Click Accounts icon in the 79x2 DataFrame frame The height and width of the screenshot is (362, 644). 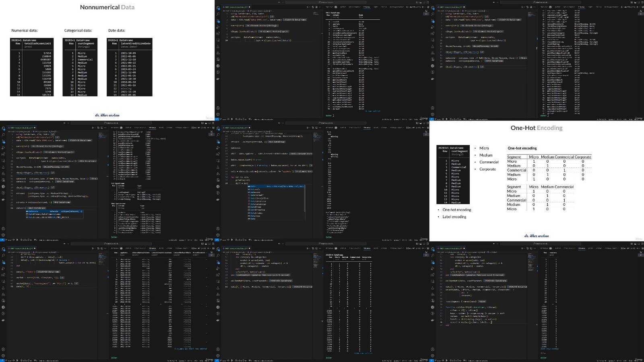[218, 108]
